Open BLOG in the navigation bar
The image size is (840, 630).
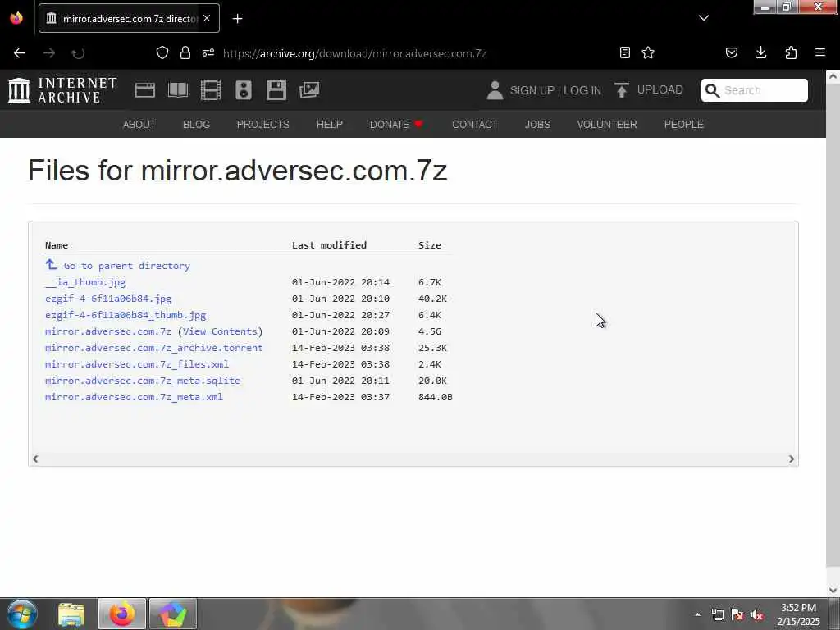(196, 125)
